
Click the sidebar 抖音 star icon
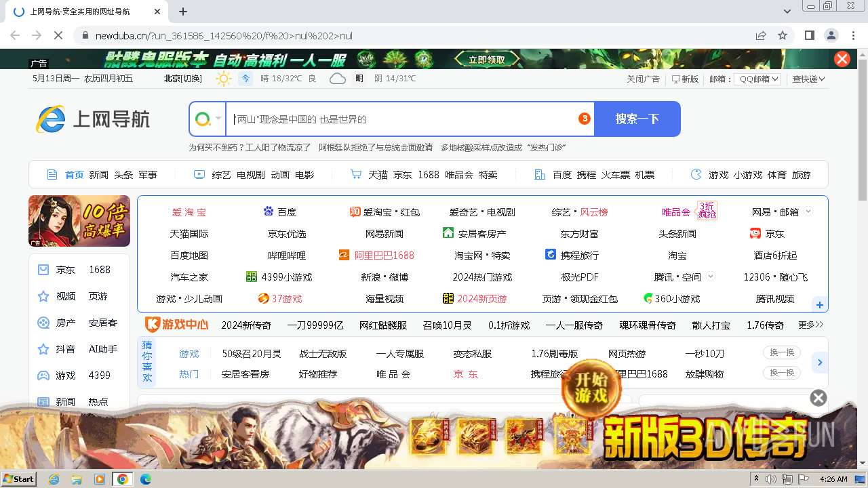43,349
